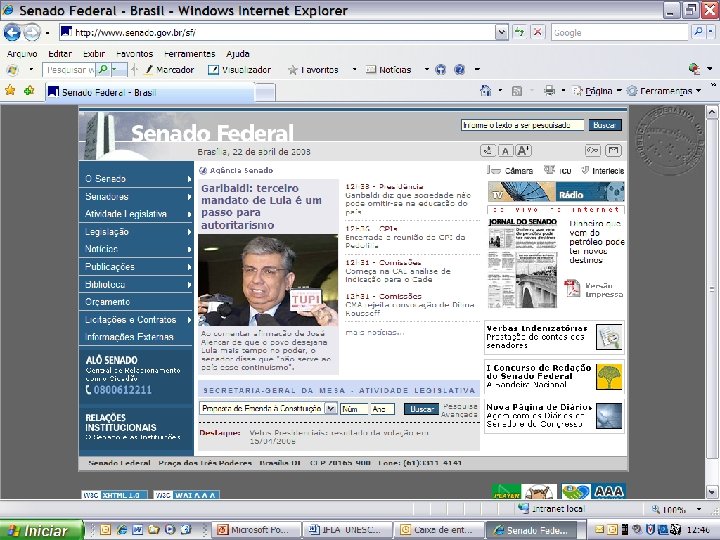Click the Marcador highlighter toolbar item

(169, 70)
